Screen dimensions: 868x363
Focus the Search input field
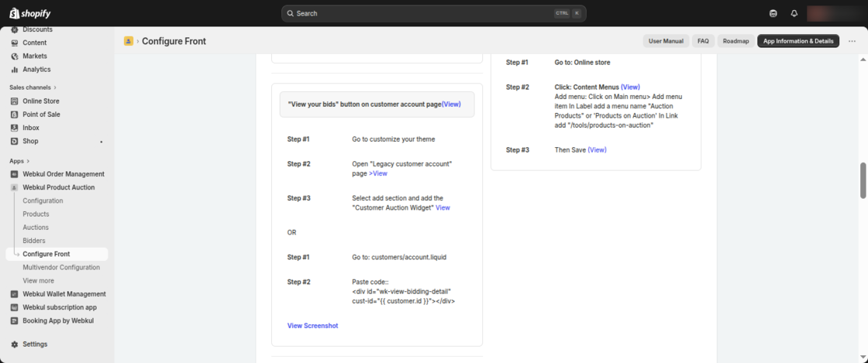pos(433,13)
